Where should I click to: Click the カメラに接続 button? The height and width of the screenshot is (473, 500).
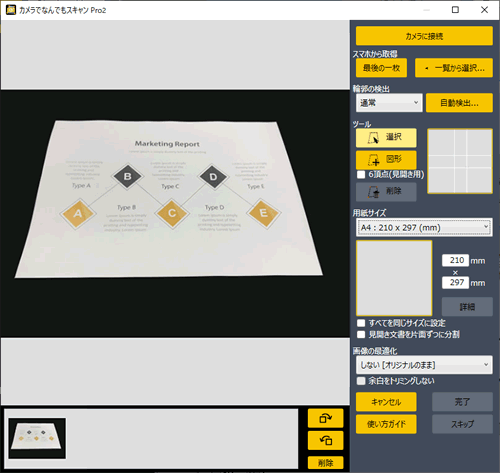(x=424, y=36)
